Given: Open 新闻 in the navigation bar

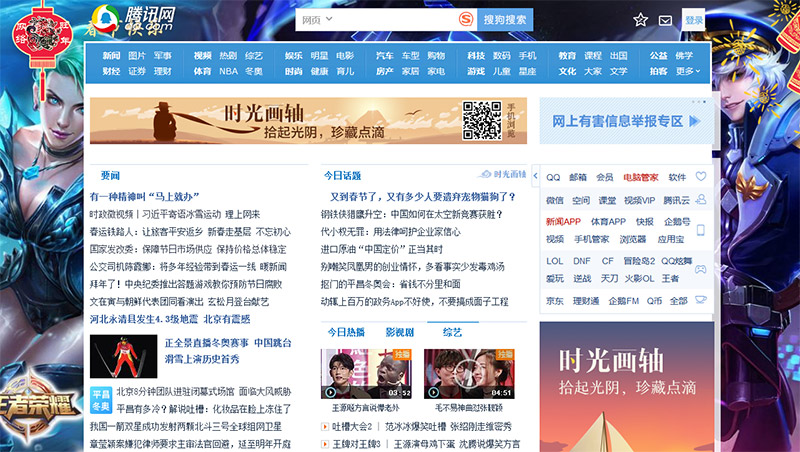Looking at the screenshot, I should (x=111, y=56).
